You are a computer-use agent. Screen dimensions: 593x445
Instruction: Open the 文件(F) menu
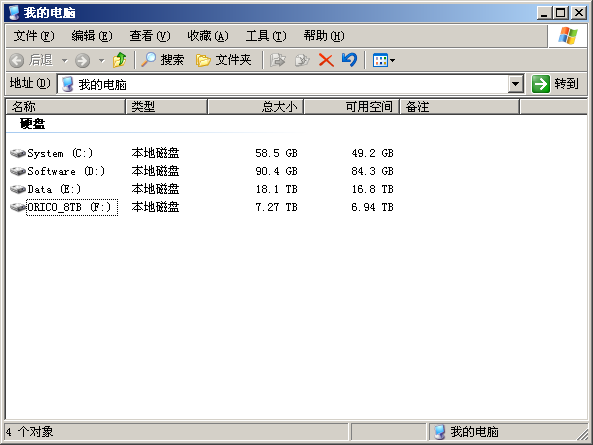tap(34, 36)
